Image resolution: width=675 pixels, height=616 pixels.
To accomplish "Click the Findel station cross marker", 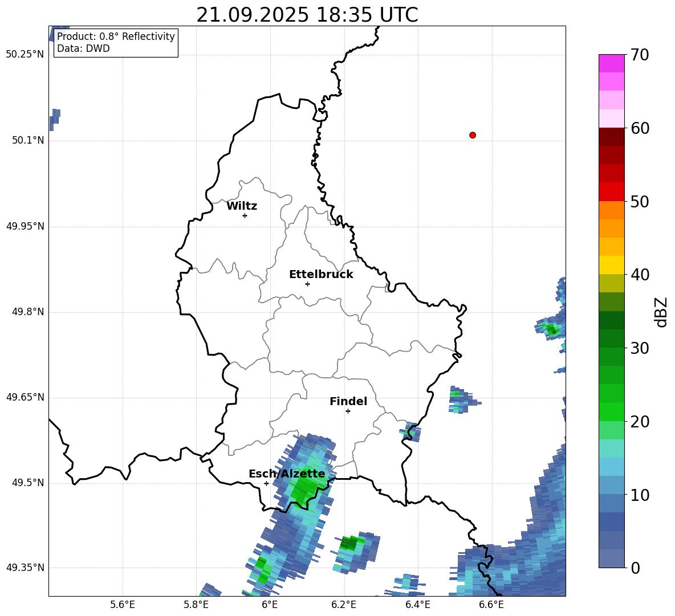I will (348, 411).
